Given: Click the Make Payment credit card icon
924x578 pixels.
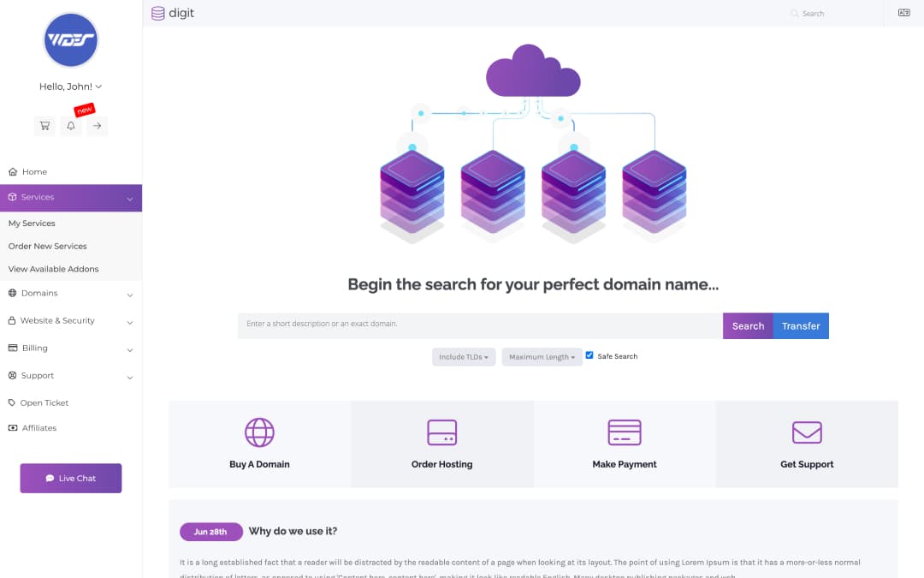Looking at the screenshot, I should pos(625,432).
